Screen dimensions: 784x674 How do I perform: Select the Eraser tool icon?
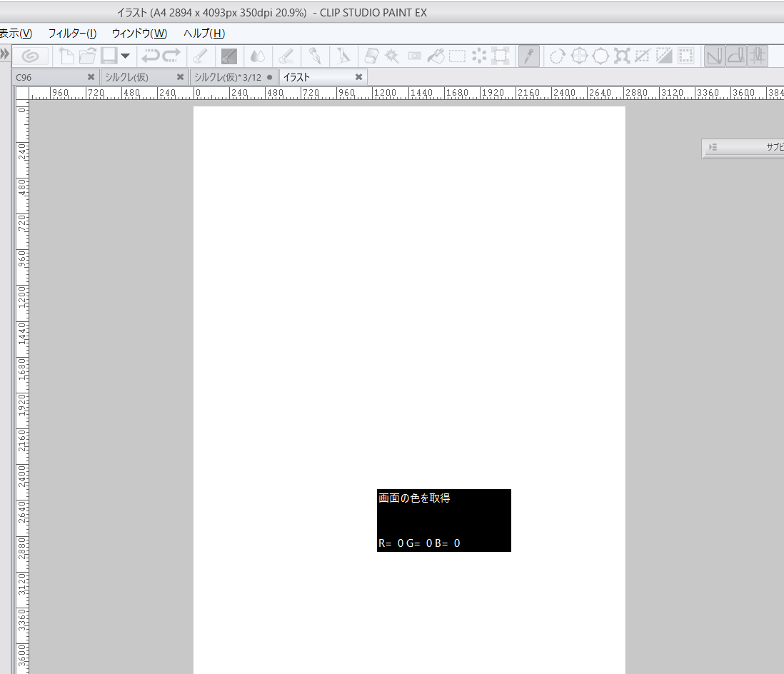pos(371,56)
